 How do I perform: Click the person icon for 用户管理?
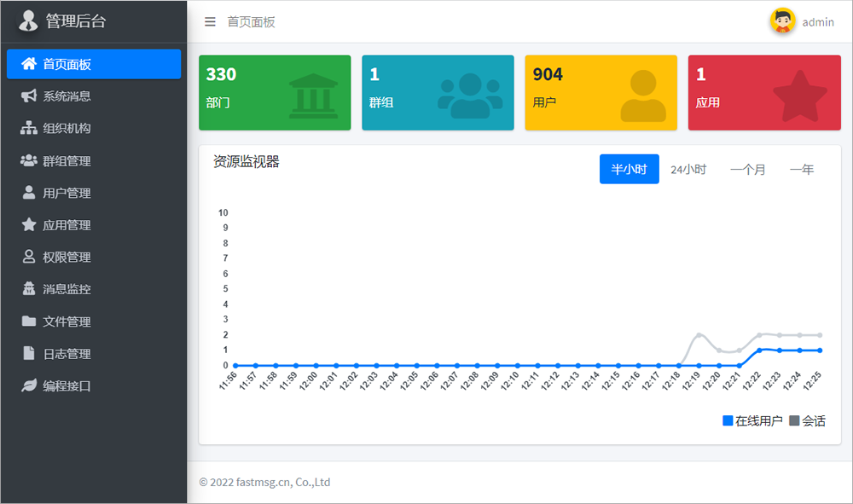point(29,193)
